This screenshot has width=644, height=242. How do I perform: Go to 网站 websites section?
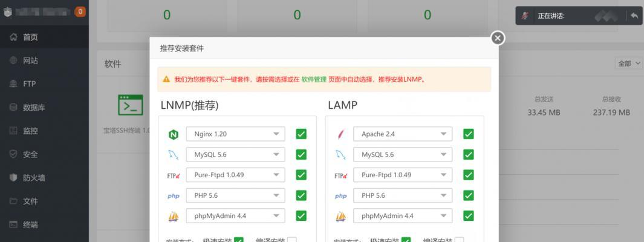(44, 61)
